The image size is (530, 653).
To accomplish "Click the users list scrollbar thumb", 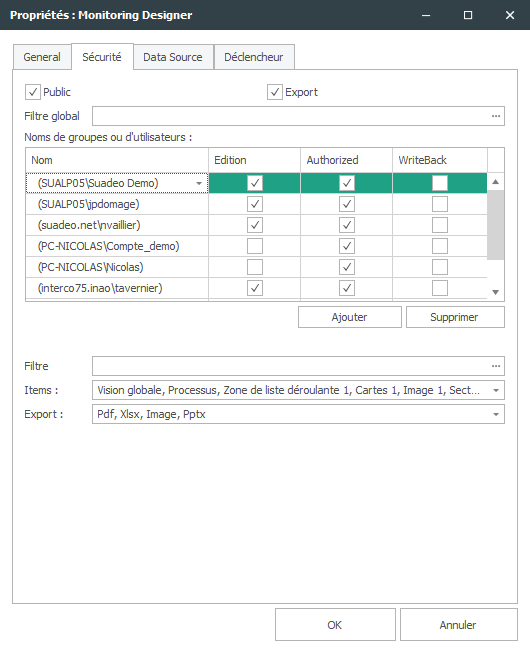I will 495,225.
